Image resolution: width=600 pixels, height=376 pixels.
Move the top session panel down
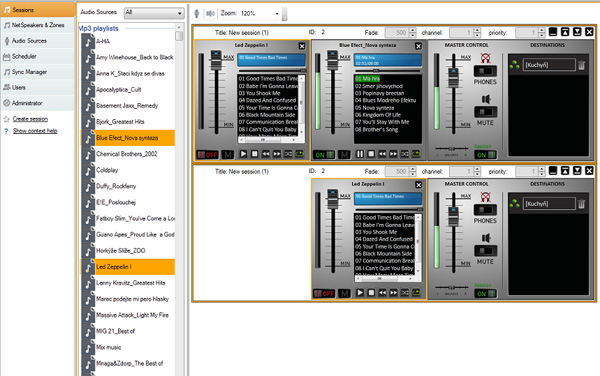pyautogui.click(x=577, y=32)
